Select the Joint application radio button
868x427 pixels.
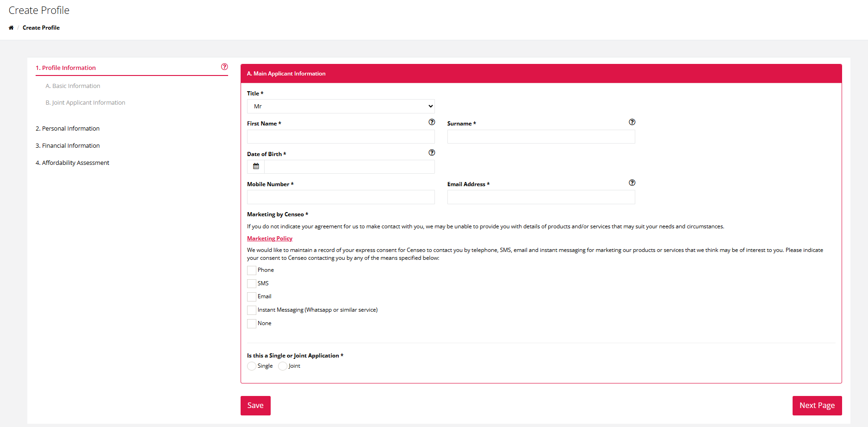click(283, 366)
